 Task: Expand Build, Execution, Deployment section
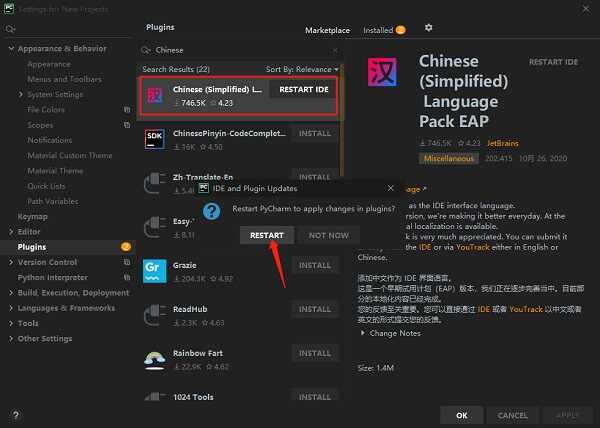11,293
